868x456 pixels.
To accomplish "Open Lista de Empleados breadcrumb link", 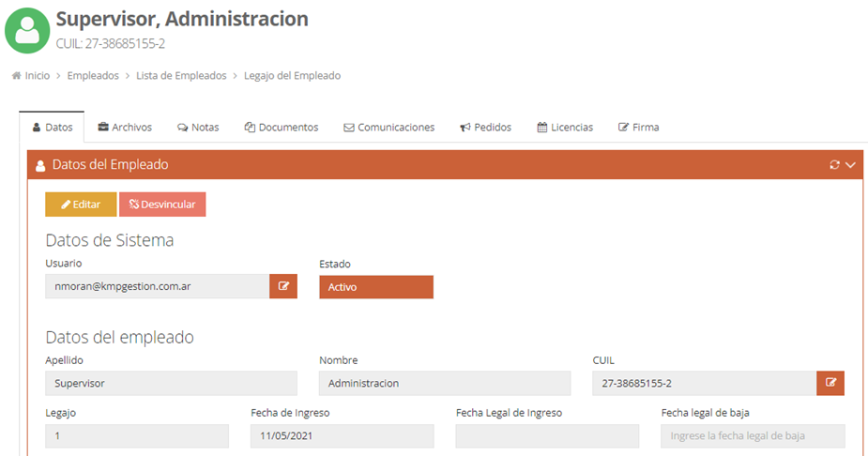I will point(181,75).
